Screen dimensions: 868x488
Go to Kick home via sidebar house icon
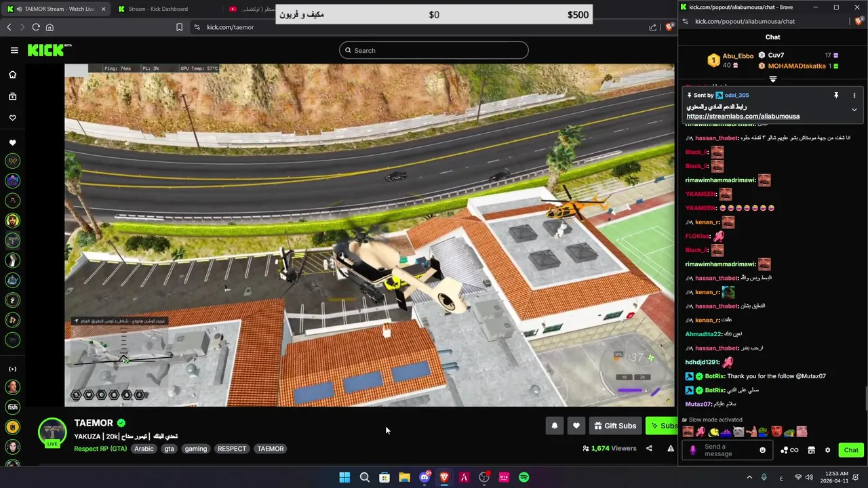click(12, 75)
